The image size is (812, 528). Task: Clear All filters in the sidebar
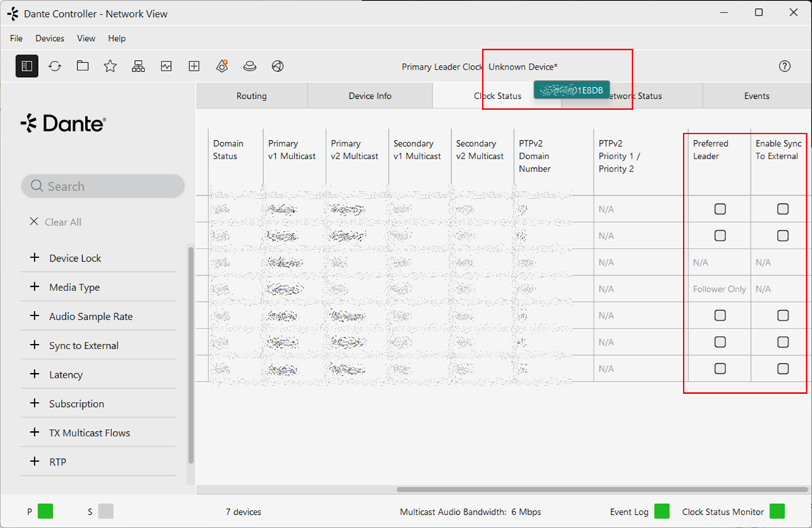(x=56, y=222)
